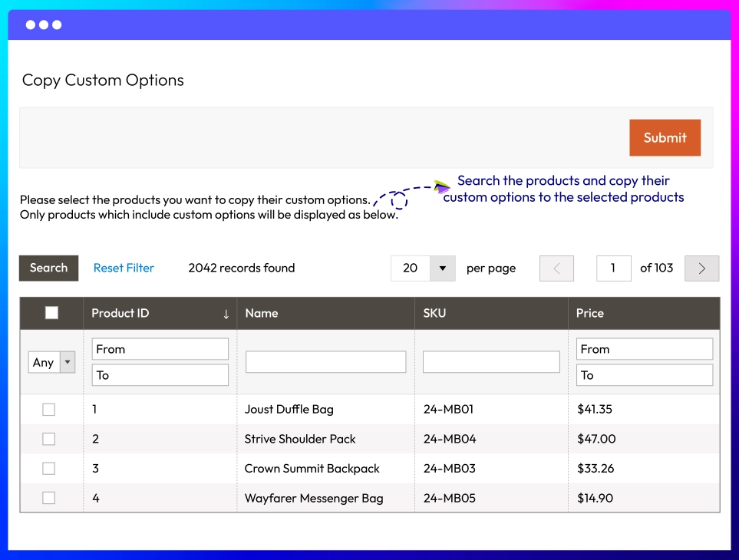Expand the Any selection filter dropdown
Image resolution: width=739 pixels, height=560 pixels.
[x=51, y=362]
